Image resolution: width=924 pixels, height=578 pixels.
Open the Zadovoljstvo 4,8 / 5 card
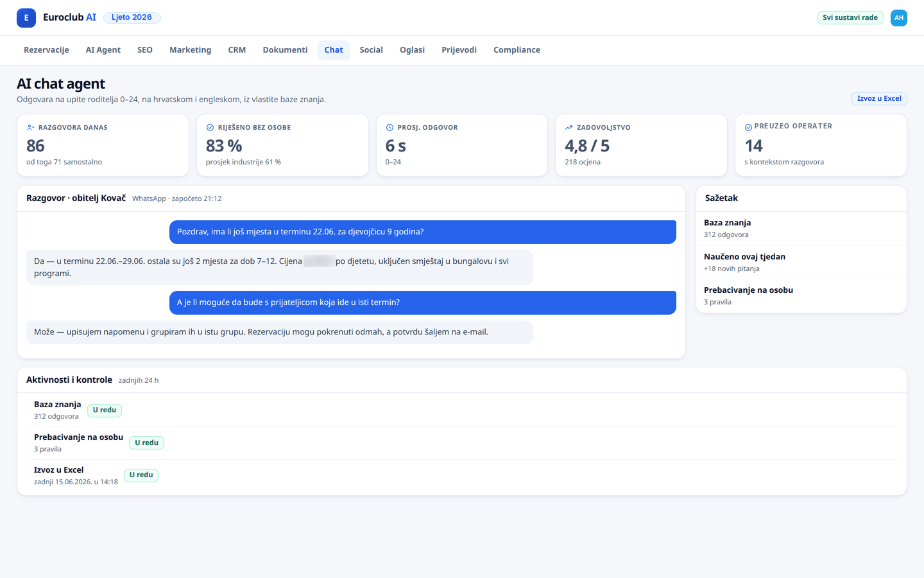(641, 145)
